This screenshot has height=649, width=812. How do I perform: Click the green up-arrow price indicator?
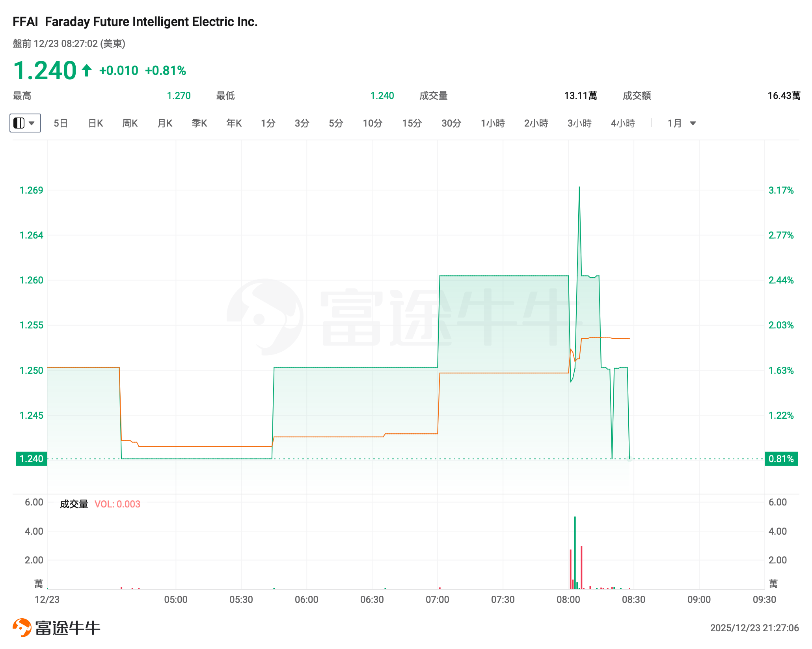(87, 71)
